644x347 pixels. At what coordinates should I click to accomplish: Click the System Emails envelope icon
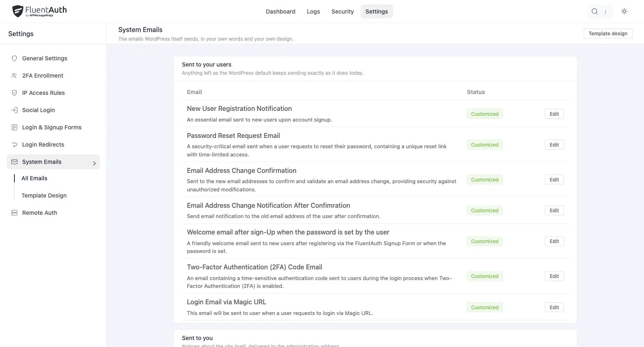click(14, 162)
